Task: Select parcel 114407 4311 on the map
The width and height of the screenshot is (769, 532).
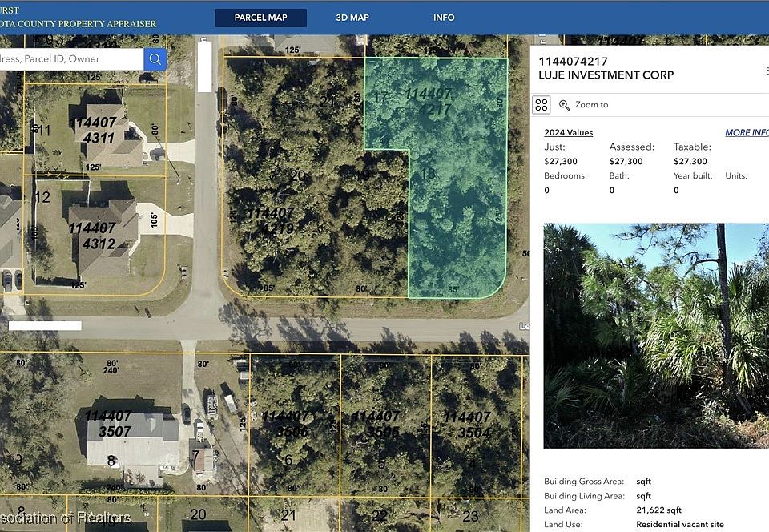Action: [94, 131]
